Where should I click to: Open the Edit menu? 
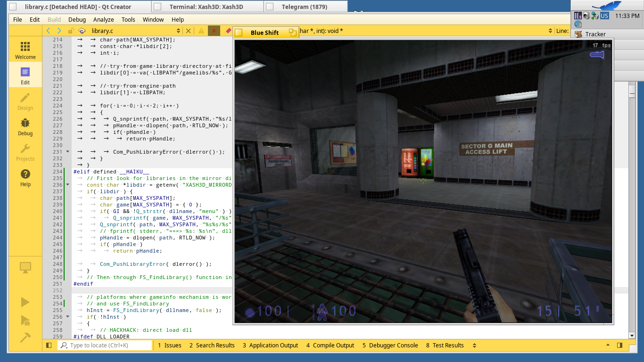pyautogui.click(x=34, y=19)
